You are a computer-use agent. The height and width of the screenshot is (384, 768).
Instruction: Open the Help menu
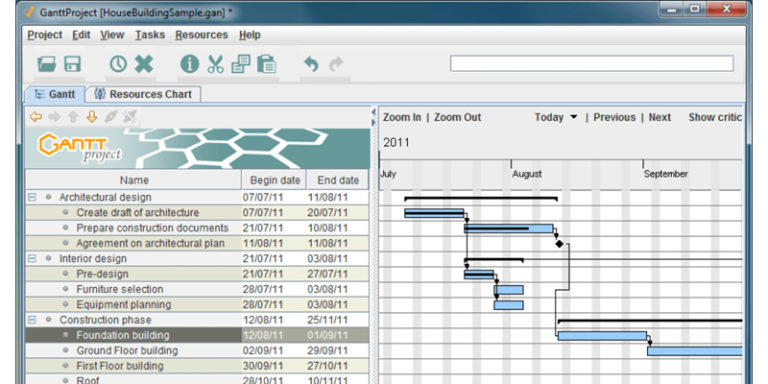pos(250,35)
